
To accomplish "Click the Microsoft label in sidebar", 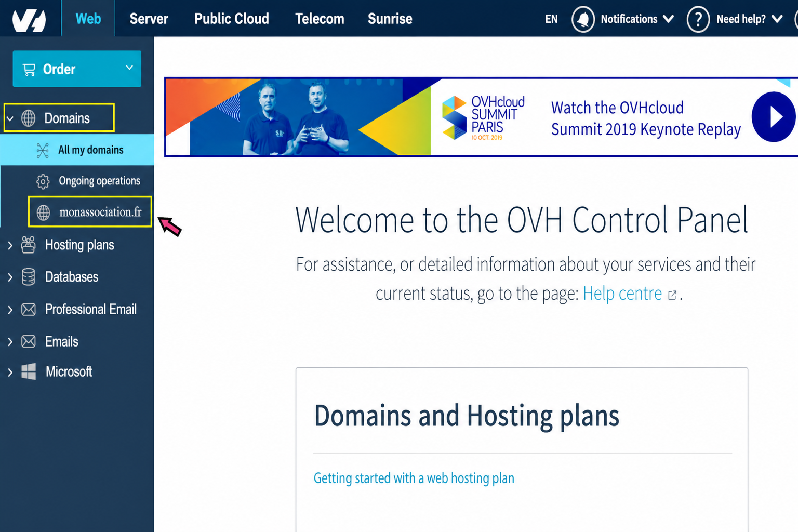I will (x=69, y=372).
